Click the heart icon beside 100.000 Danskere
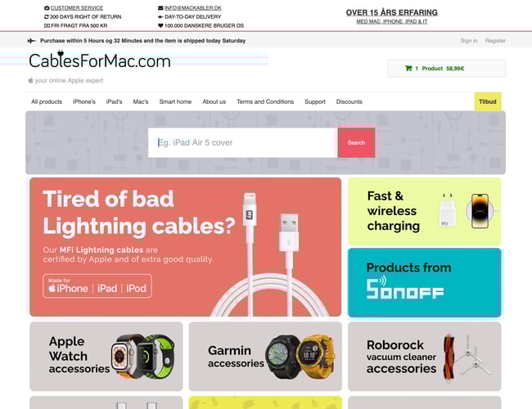 click(160, 25)
